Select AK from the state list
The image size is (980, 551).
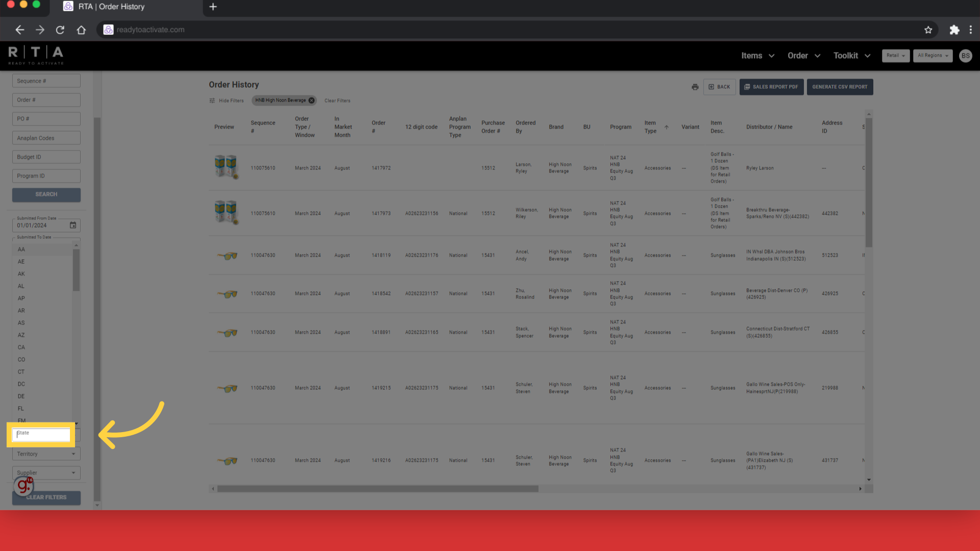coord(42,274)
